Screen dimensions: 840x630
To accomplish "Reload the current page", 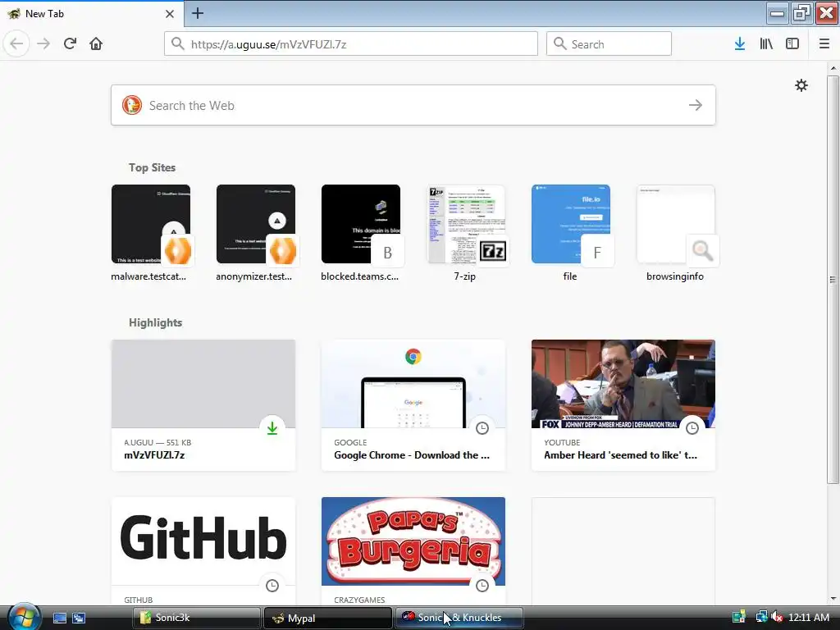I will [x=70, y=43].
